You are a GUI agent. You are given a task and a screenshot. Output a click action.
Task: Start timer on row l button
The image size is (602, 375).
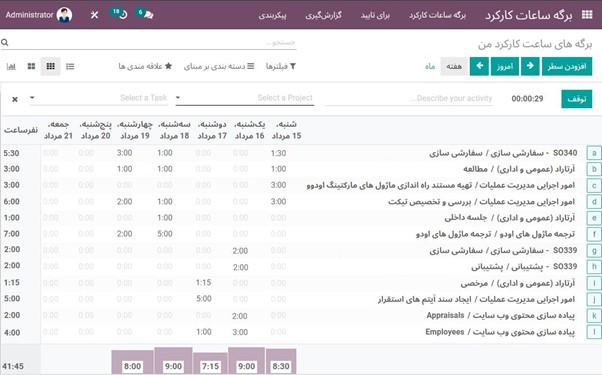point(594,332)
